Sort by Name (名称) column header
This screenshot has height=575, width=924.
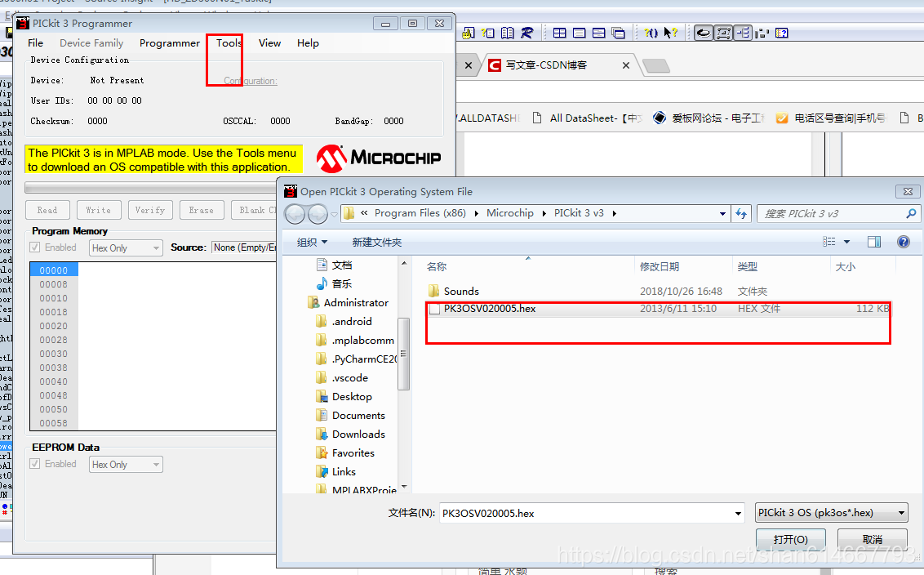(x=436, y=266)
